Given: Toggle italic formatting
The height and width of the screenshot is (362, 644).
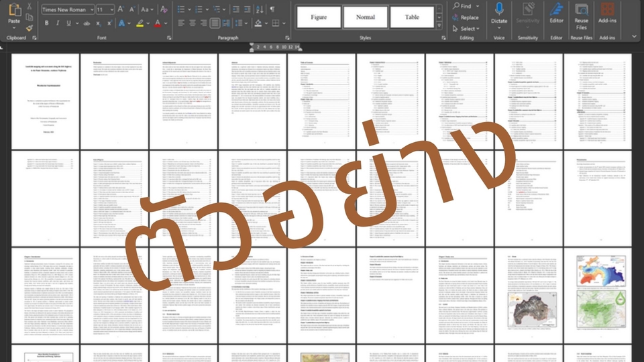Looking at the screenshot, I should coord(58,23).
